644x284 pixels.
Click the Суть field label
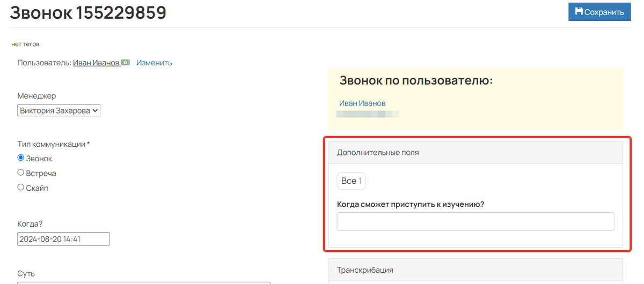click(x=26, y=274)
